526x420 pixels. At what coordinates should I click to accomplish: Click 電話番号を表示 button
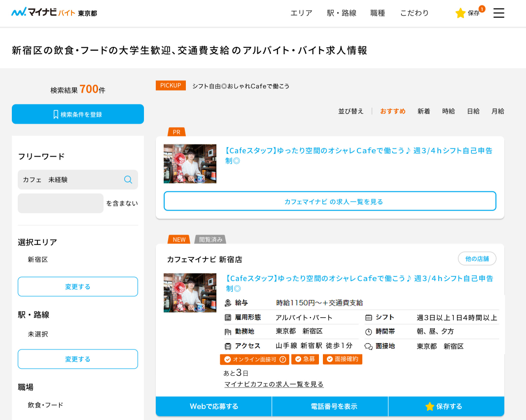pos(330,406)
